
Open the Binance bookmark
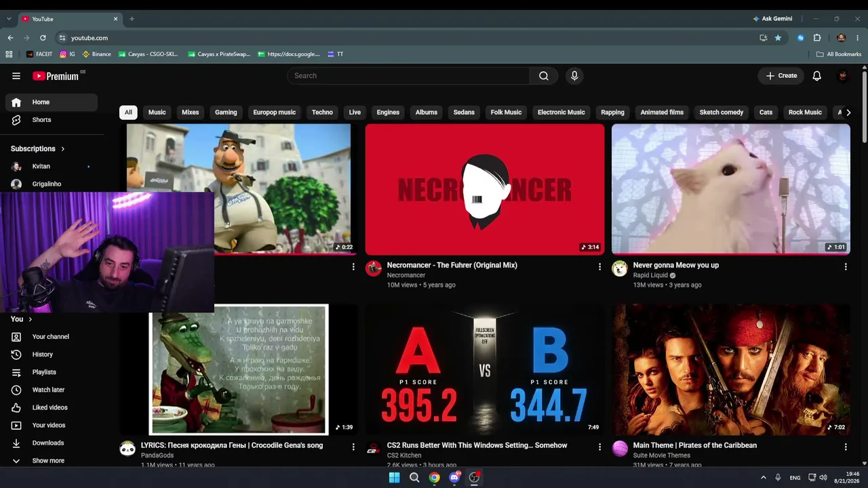coord(96,54)
